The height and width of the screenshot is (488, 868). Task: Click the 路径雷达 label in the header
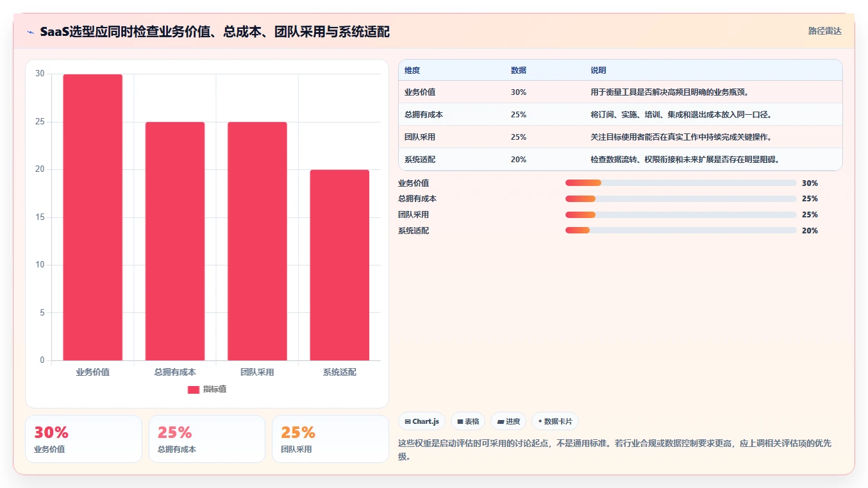click(x=824, y=31)
